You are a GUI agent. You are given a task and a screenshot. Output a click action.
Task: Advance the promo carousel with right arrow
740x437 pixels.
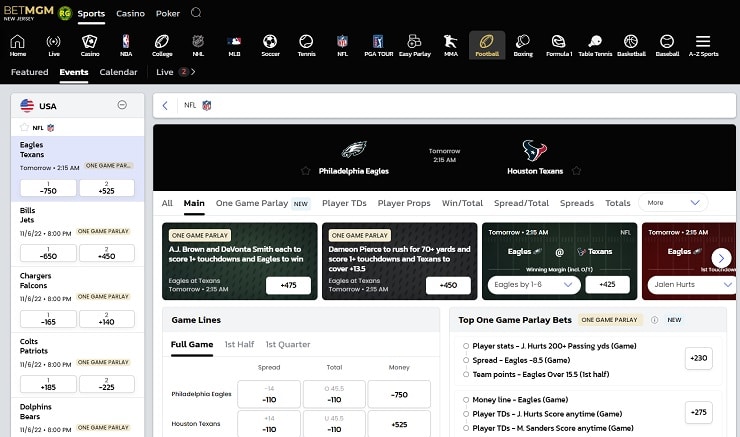[721, 258]
